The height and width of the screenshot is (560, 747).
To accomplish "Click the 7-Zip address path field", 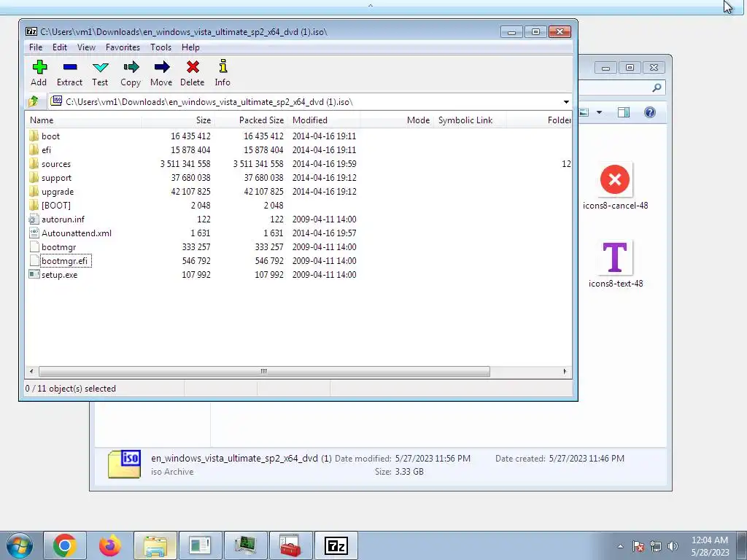I will (309, 102).
